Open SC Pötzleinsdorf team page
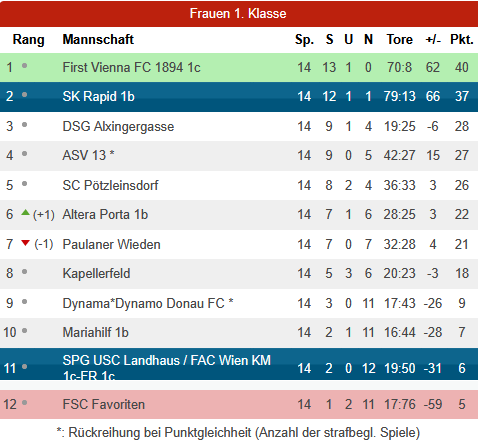Image resolution: width=480 pixels, height=441 pixels. 110,185
